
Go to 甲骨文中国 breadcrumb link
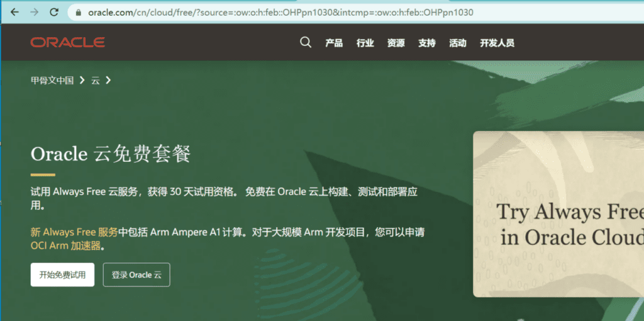52,81
